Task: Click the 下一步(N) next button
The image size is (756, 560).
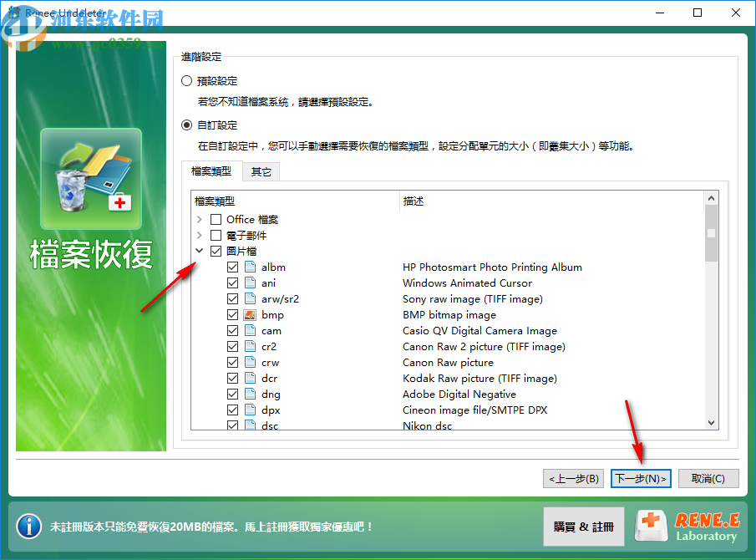Action: click(x=641, y=478)
